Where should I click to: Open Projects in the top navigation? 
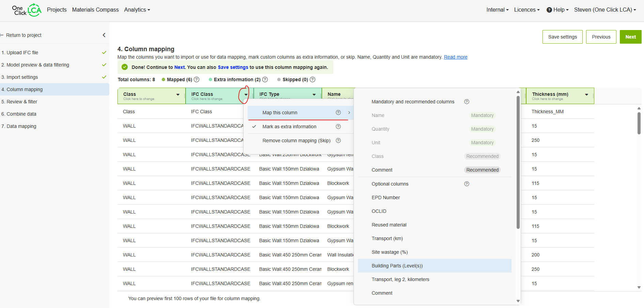pos(57,10)
